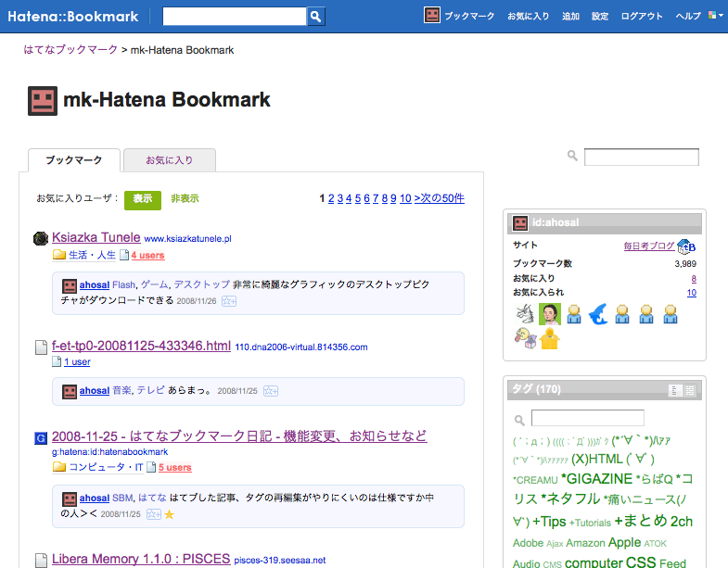Image resolution: width=728 pixels, height=568 pixels.
Task: Switch to the ブックマーク tab
Action: 74,160
